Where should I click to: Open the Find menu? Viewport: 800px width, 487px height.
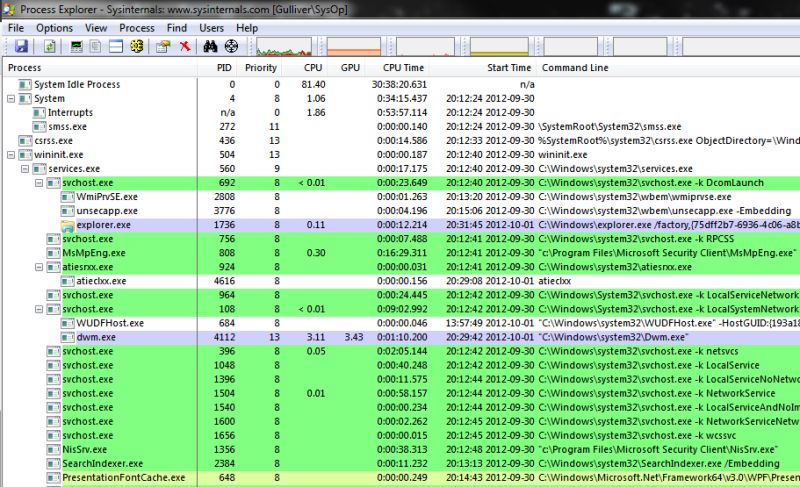point(177,28)
